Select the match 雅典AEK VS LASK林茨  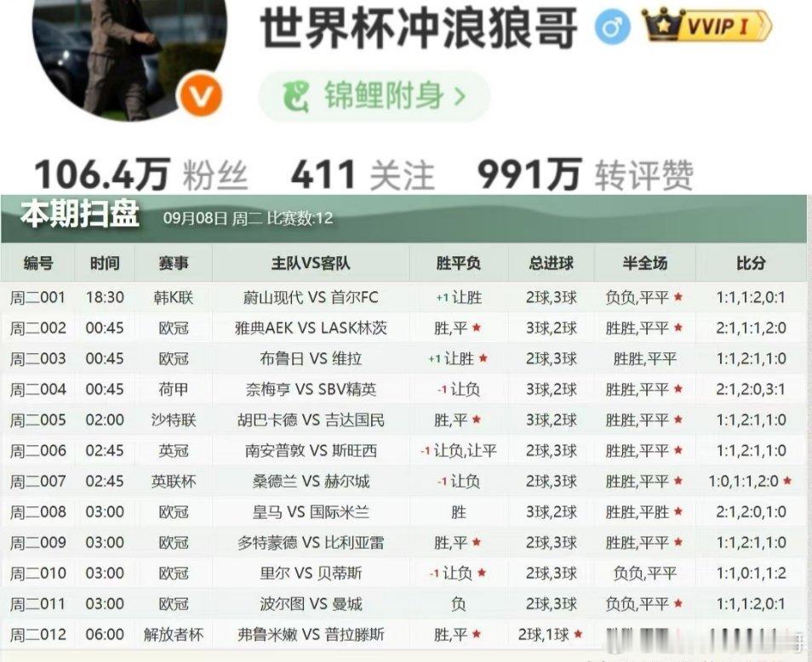coord(311,328)
